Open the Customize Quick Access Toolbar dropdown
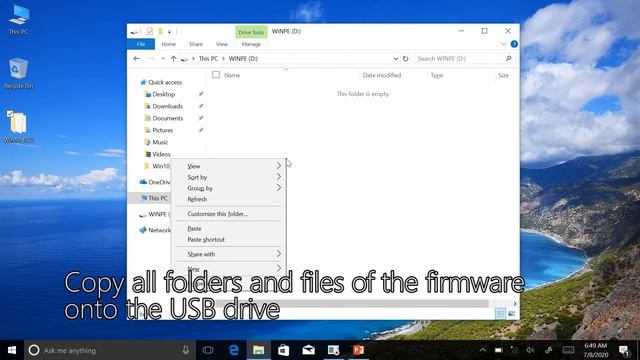 [169, 31]
